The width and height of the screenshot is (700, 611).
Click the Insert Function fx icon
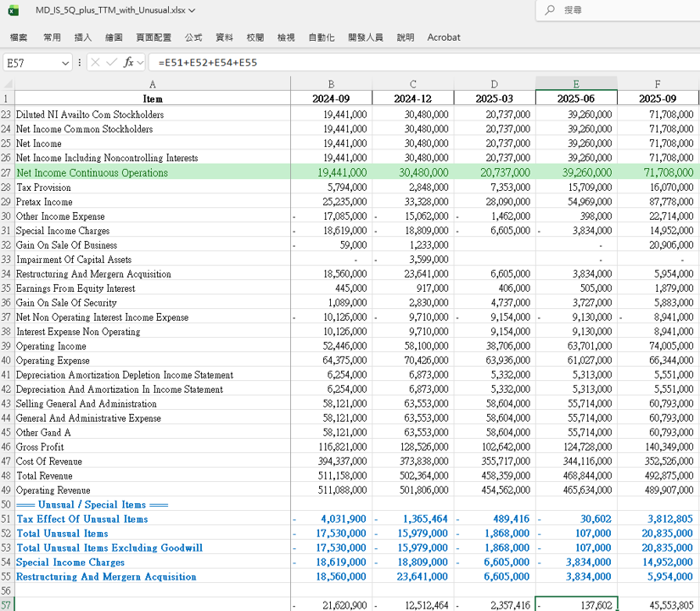click(128, 63)
